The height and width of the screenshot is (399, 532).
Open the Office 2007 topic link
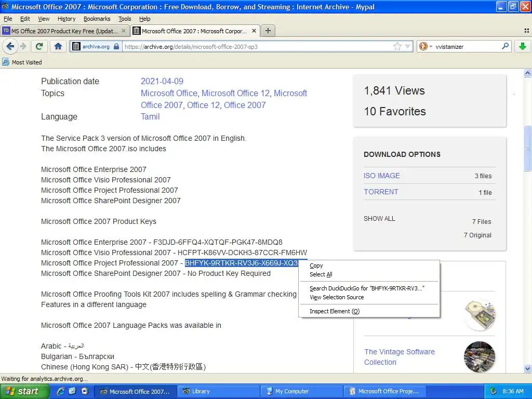[245, 105]
